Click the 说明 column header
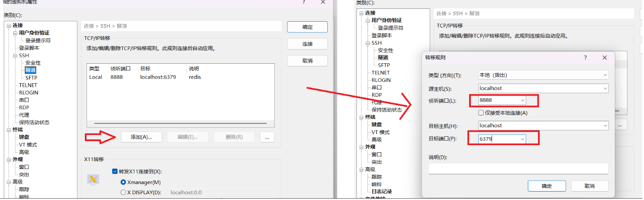 pyautogui.click(x=194, y=69)
